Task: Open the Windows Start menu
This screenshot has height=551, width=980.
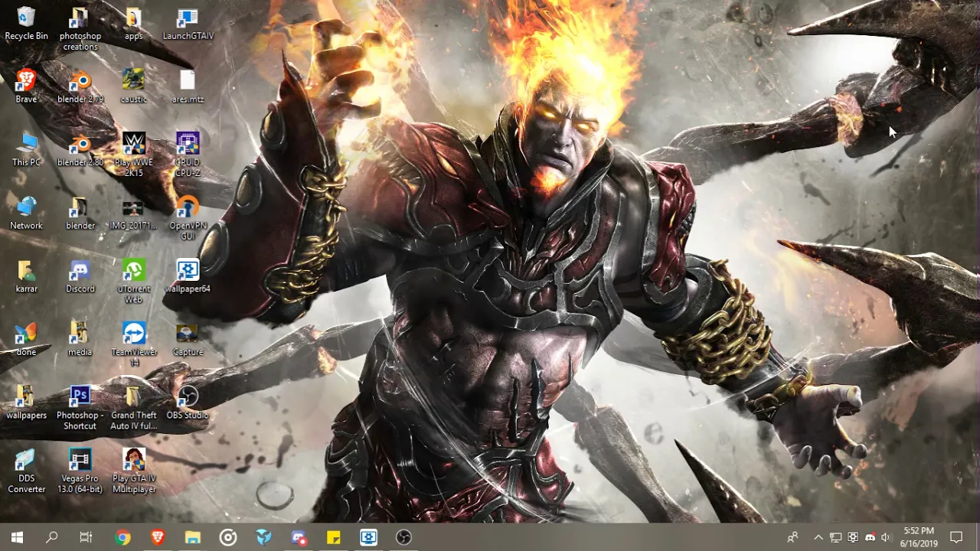Action: tap(17, 537)
